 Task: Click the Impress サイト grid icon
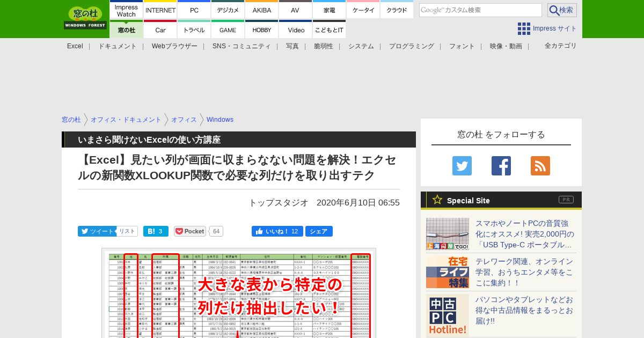(524, 28)
